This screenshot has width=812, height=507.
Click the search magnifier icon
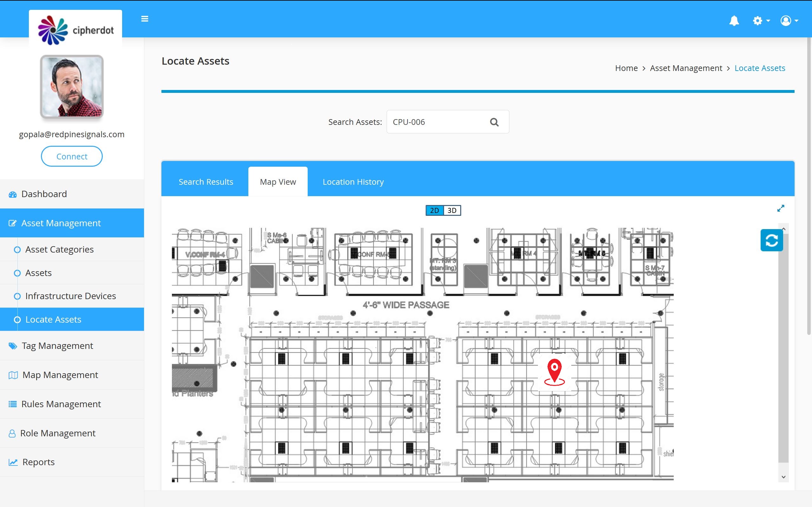click(494, 122)
